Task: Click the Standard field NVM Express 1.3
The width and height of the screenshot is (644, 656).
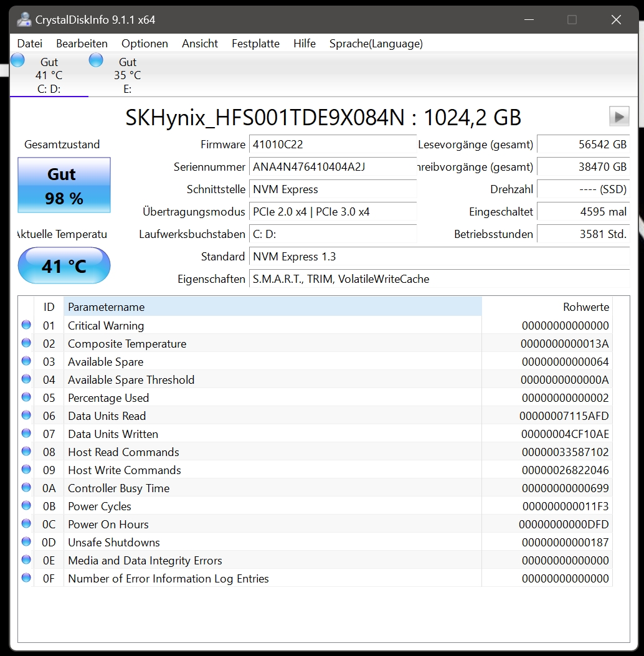Action: coord(439,257)
